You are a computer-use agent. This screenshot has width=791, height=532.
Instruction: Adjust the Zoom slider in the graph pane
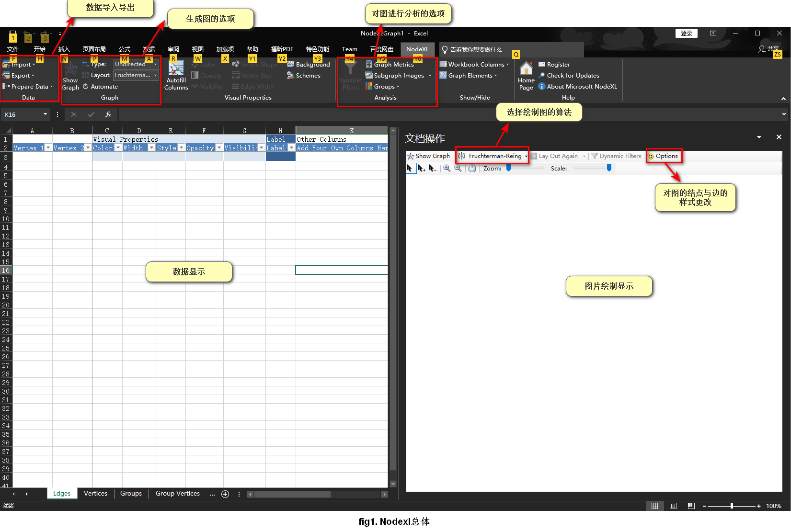coord(525,168)
